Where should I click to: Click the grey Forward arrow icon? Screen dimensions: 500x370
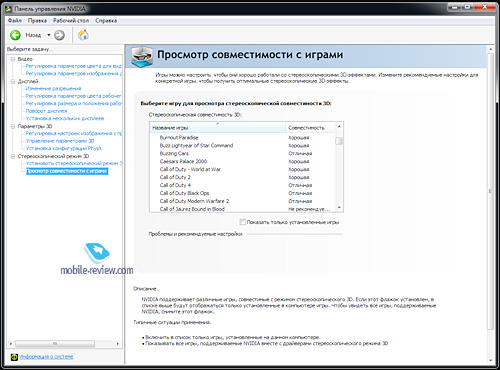click(x=59, y=35)
